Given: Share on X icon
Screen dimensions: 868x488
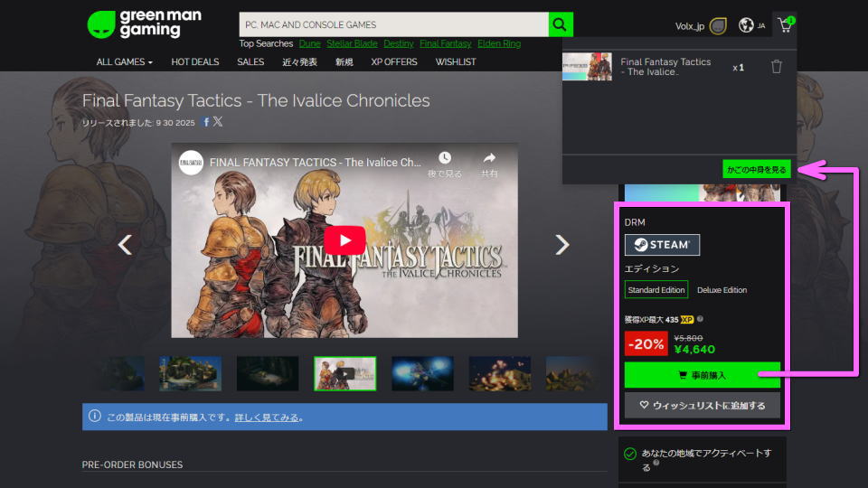Looking at the screenshot, I should pos(218,121).
